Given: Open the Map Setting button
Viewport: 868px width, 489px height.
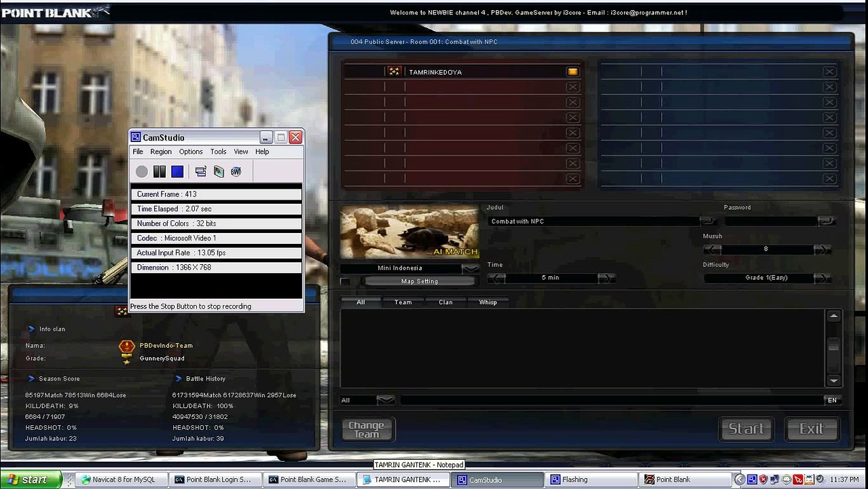Looking at the screenshot, I should pos(419,281).
